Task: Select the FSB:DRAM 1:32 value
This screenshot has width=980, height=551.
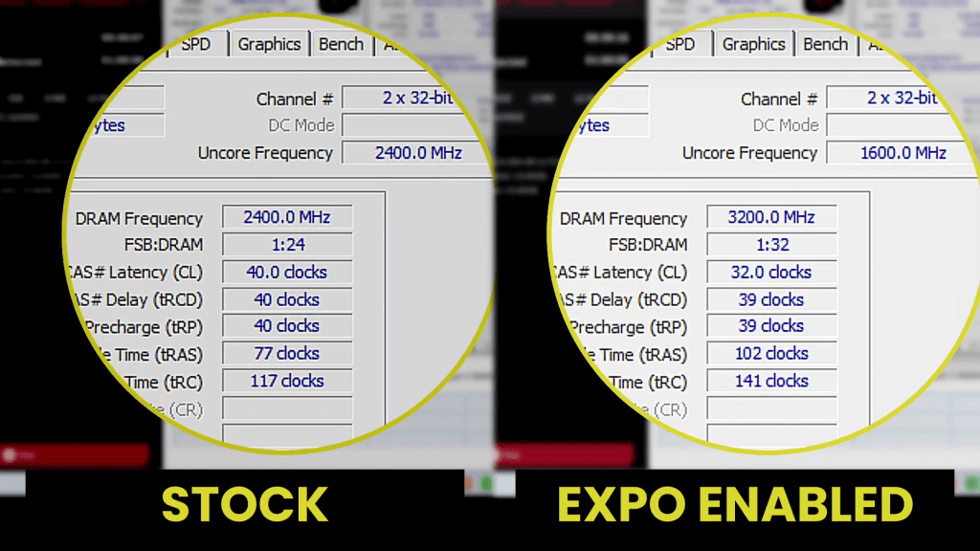Action: (772, 245)
